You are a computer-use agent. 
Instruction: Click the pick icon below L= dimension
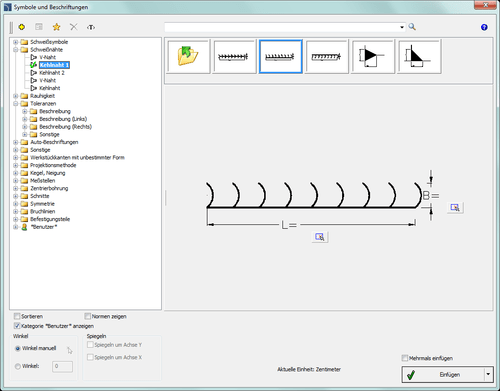point(320,237)
